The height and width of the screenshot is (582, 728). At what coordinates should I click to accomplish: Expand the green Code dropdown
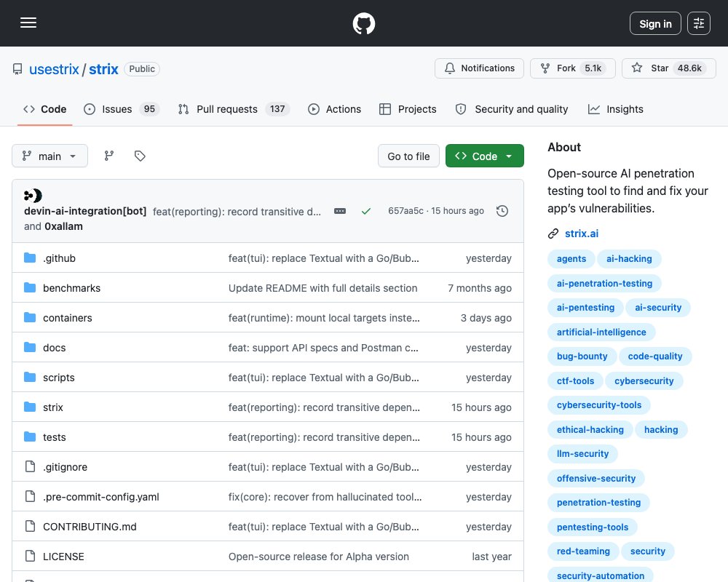485,156
